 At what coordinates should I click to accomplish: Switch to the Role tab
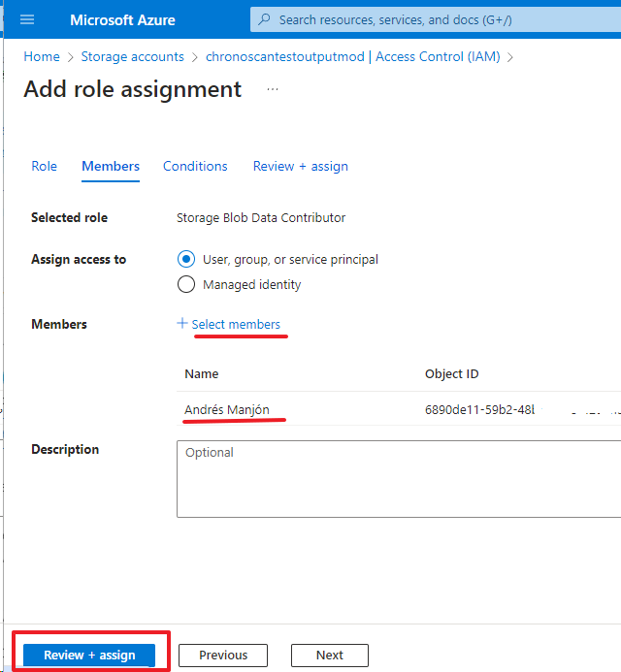click(x=45, y=166)
